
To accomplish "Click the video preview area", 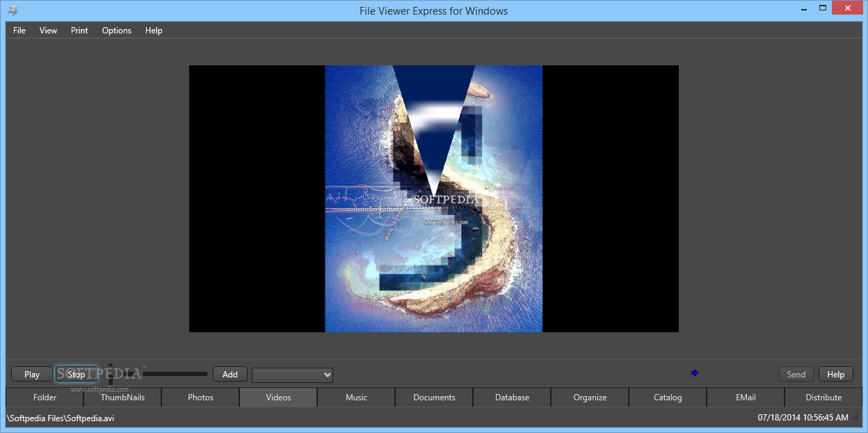I will (x=434, y=199).
